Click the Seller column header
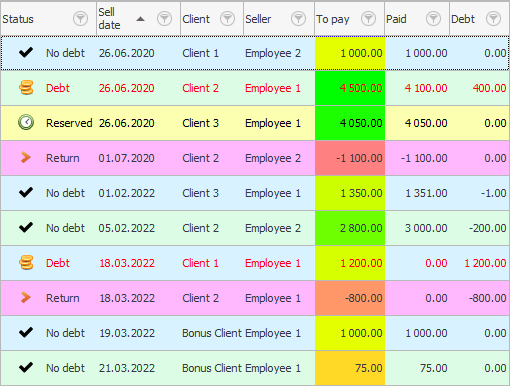This screenshot has width=510, height=386. click(x=279, y=19)
